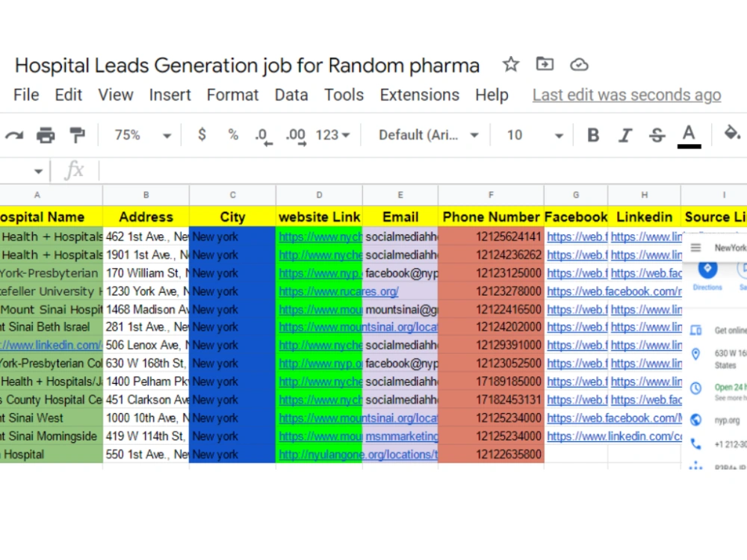Screen dimensions: 747x560
Task: Open the Default (Ari... font dropdown
Action: pyautogui.click(x=428, y=135)
